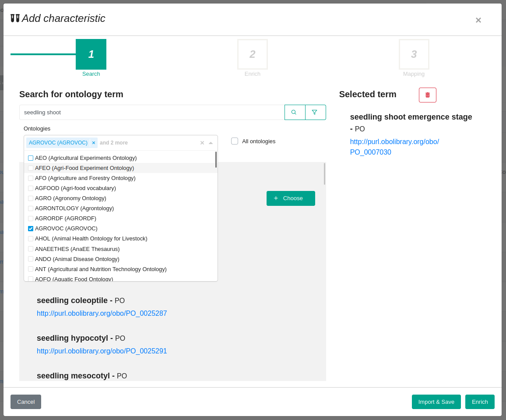506x420 pixels.
Task: Click 'seedling shoot emergence stage' selected term
Action: tap(411, 117)
